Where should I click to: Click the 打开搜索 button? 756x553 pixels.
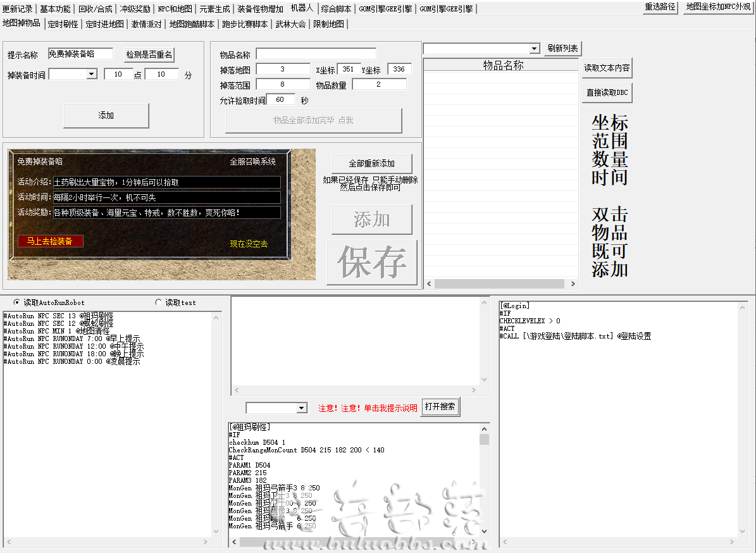point(440,407)
